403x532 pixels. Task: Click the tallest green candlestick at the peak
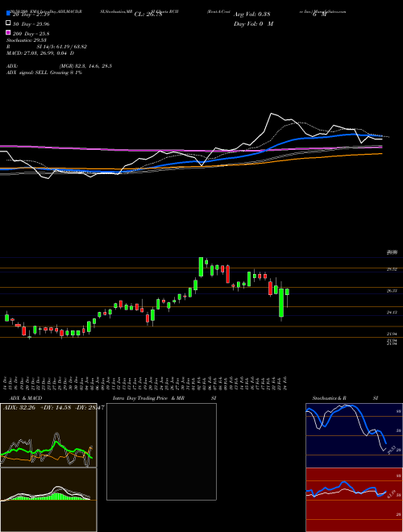point(201,267)
